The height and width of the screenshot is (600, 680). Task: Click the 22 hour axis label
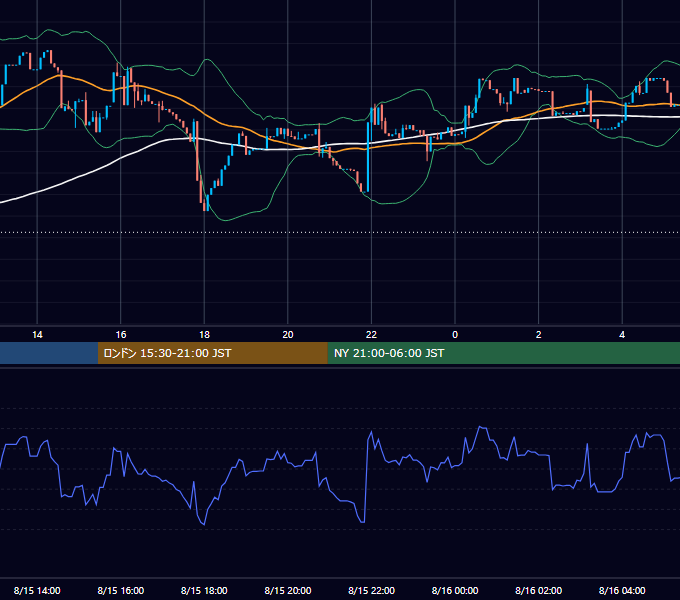pos(371,335)
